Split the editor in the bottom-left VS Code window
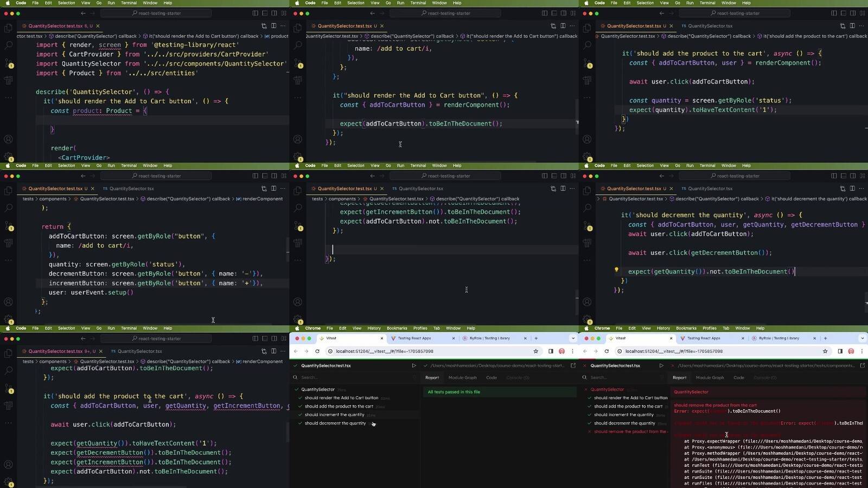Screen dimensions: 868x488 click(x=273, y=351)
